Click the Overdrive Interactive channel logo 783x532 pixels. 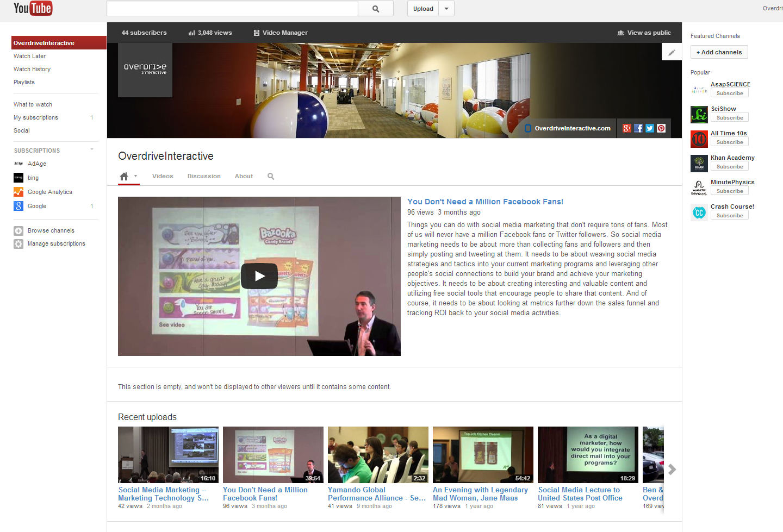point(145,70)
